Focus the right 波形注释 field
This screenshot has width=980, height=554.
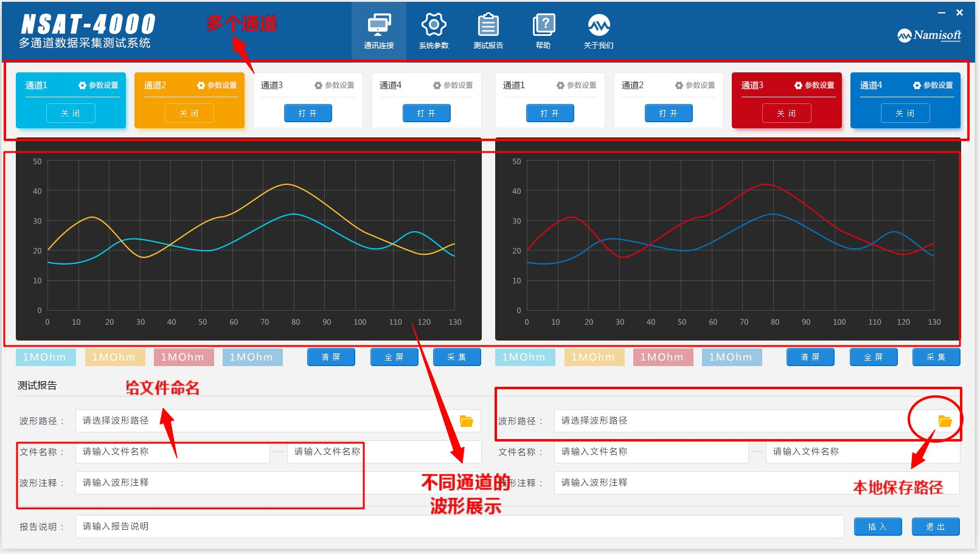[757, 483]
